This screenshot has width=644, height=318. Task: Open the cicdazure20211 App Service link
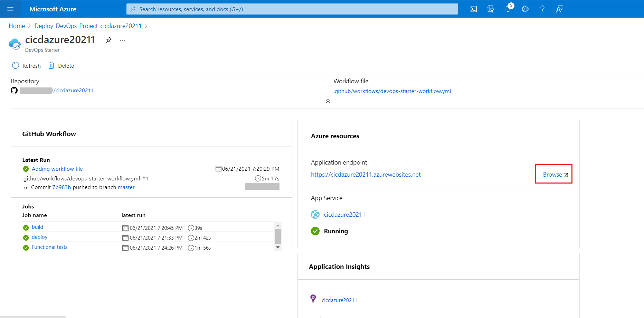[344, 215]
